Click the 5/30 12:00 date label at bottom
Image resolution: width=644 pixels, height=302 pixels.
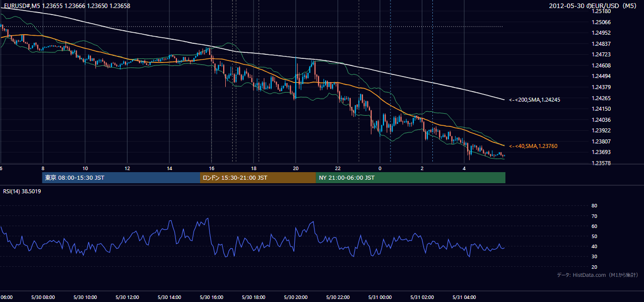[126, 297]
